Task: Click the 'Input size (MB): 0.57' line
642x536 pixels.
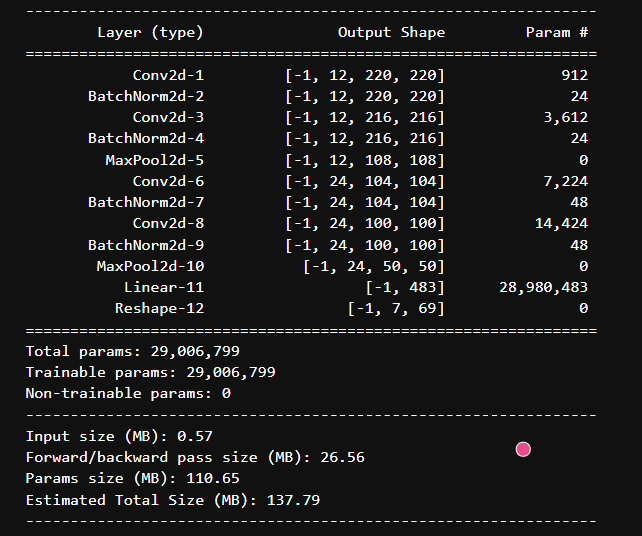Action: point(119,436)
